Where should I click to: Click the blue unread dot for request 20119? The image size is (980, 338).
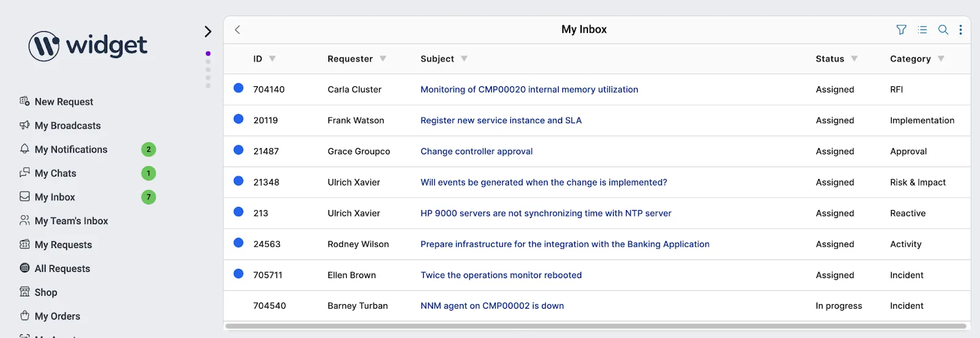[239, 119]
